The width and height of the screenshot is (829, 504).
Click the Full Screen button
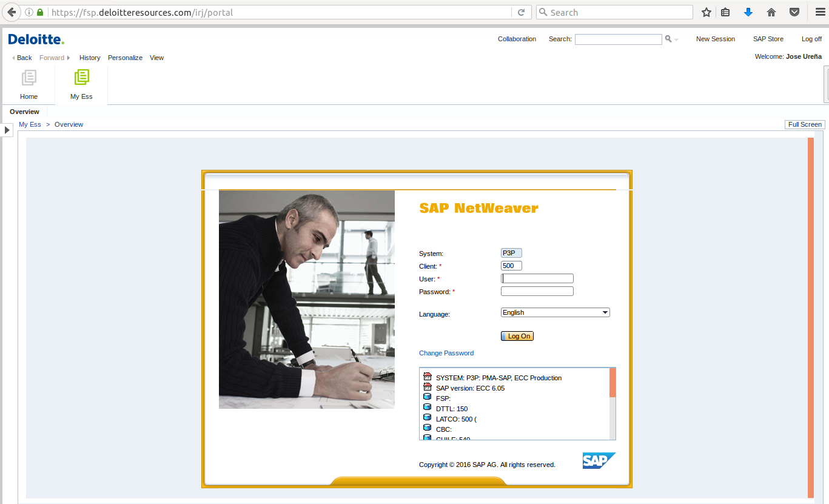805,124
